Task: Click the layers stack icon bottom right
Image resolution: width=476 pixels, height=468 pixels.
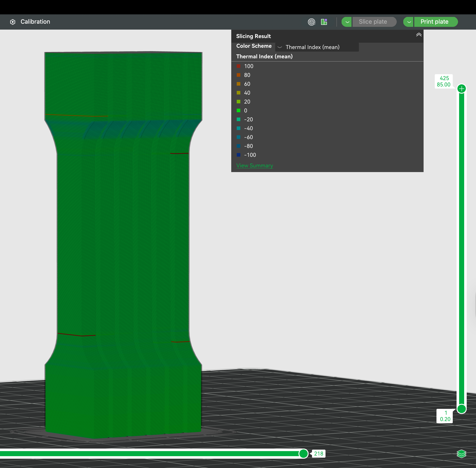Action: click(x=461, y=454)
